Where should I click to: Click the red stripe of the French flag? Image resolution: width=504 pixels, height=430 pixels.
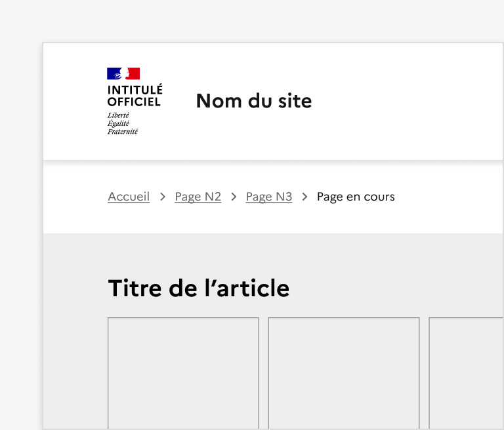(135, 73)
